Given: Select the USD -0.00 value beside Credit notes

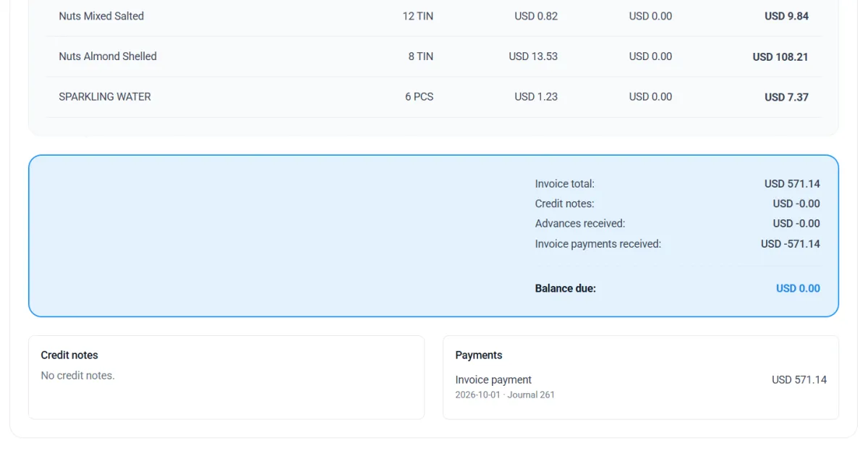Looking at the screenshot, I should [x=796, y=204].
